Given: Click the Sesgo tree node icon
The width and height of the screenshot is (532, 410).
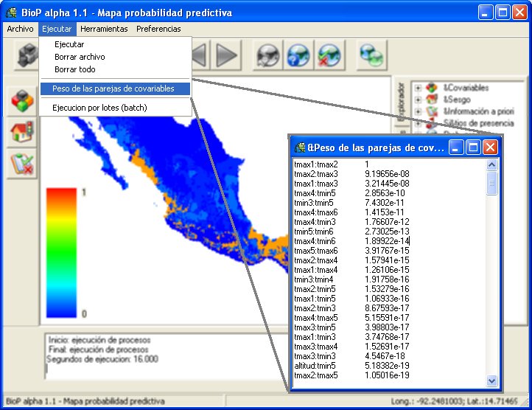Looking at the screenshot, I should point(432,100).
